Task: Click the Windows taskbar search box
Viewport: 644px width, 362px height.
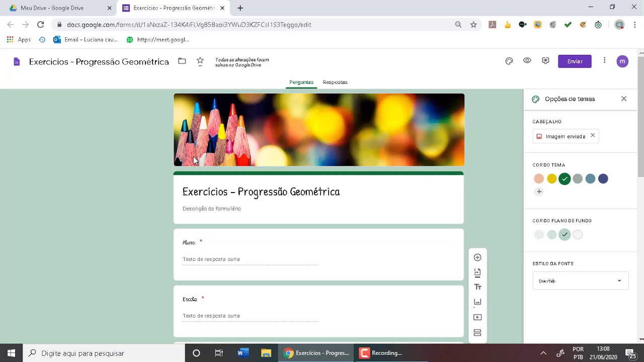Action: pyautogui.click(x=104, y=353)
